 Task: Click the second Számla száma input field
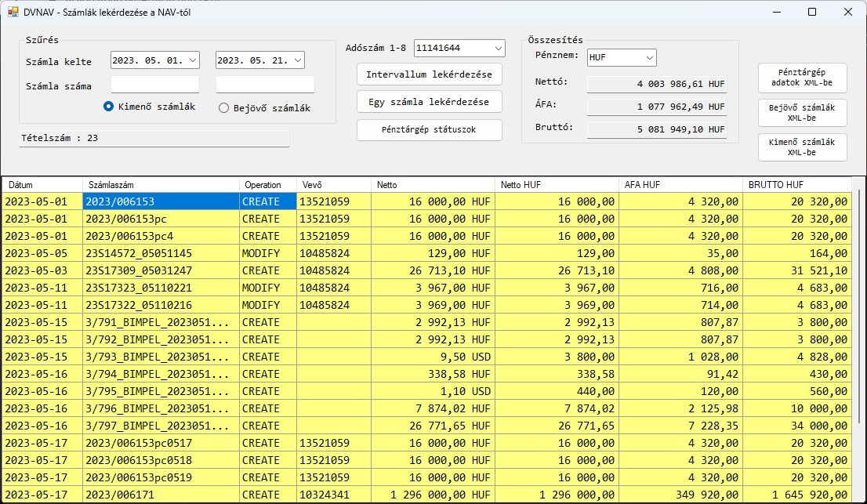265,85
